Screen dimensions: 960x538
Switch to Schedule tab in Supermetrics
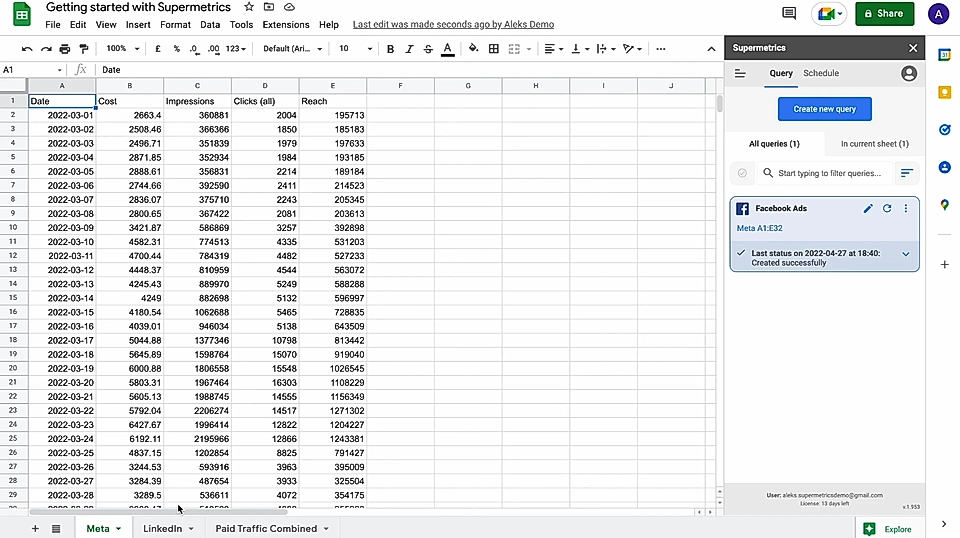[x=821, y=73]
